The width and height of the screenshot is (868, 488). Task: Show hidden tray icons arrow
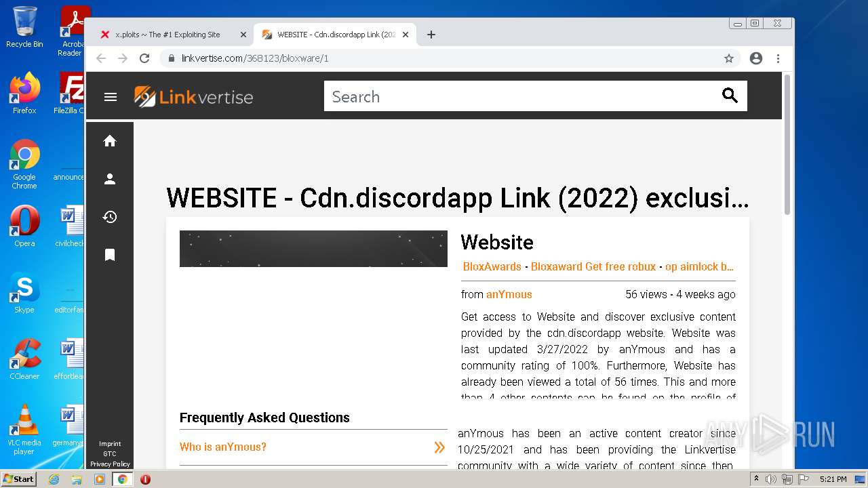pos(757,479)
